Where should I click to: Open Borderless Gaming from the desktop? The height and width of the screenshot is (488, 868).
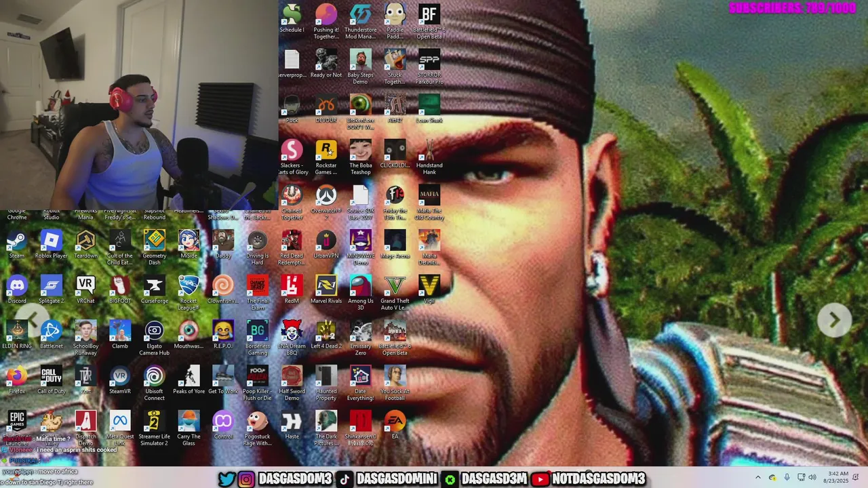click(257, 339)
